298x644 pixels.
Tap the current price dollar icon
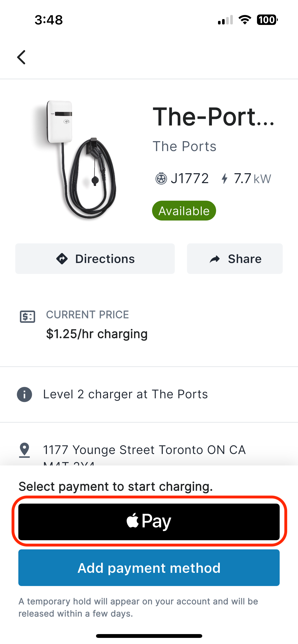(28, 317)
